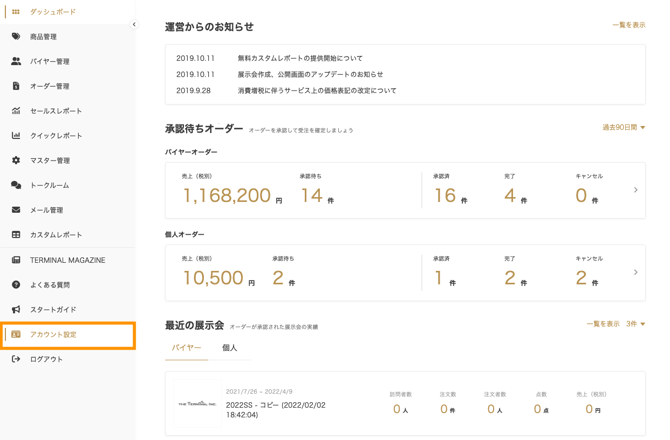Click the トークルーム chat bubbles icon

point(16,185)
